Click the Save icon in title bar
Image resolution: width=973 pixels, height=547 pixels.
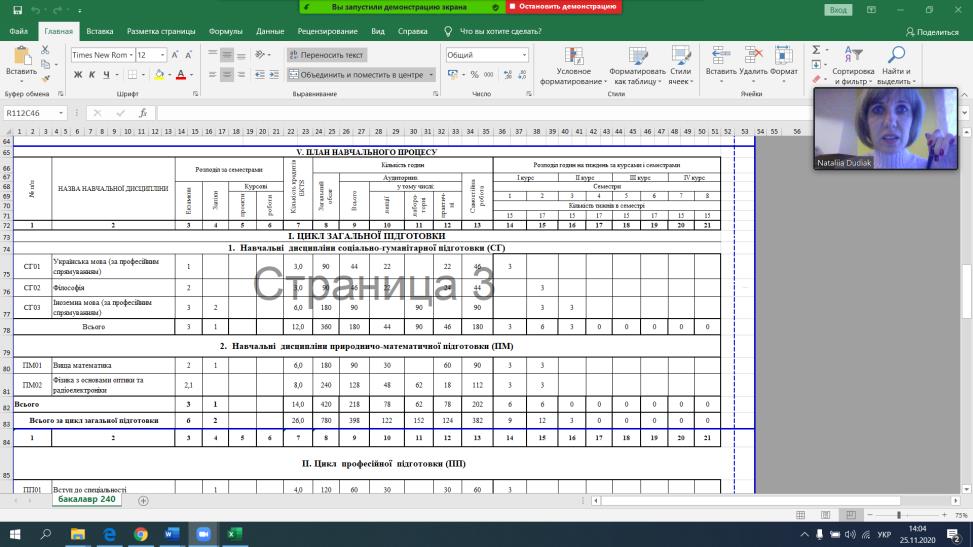(x=17, y=10)
